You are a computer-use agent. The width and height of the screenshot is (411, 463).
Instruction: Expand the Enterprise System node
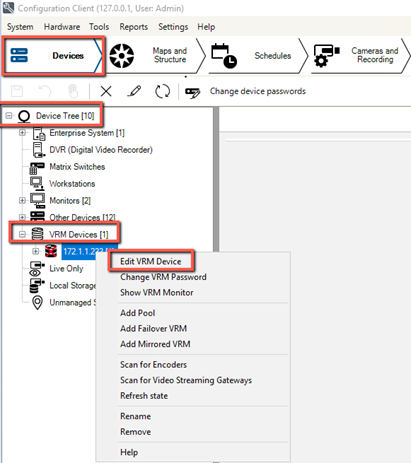22,133
